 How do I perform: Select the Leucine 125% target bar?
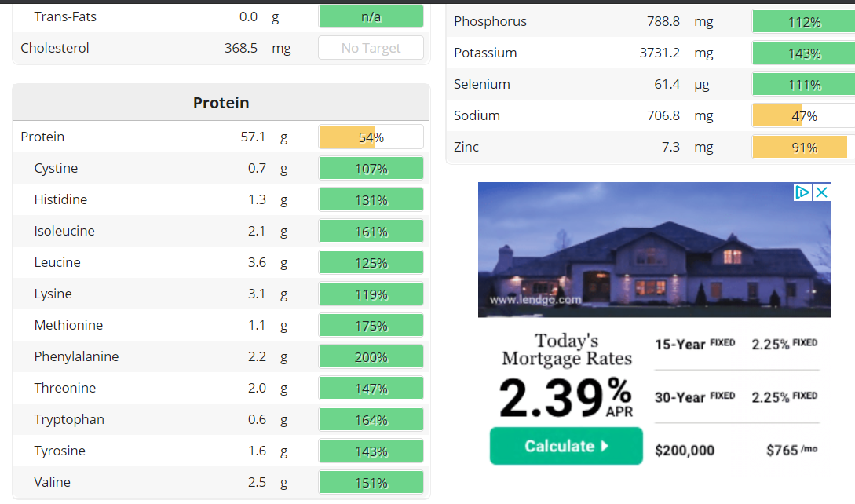click(x=371, y=263)
